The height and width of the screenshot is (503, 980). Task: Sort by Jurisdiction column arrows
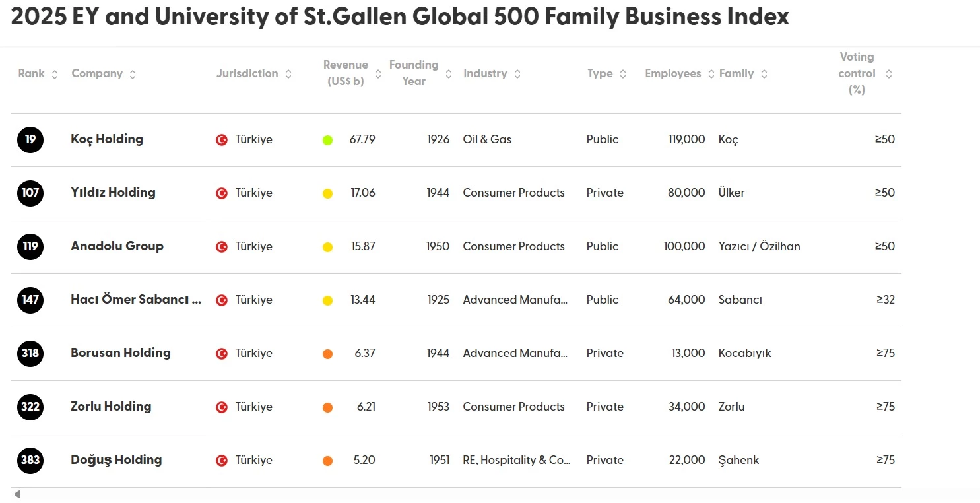pos(288,74)
